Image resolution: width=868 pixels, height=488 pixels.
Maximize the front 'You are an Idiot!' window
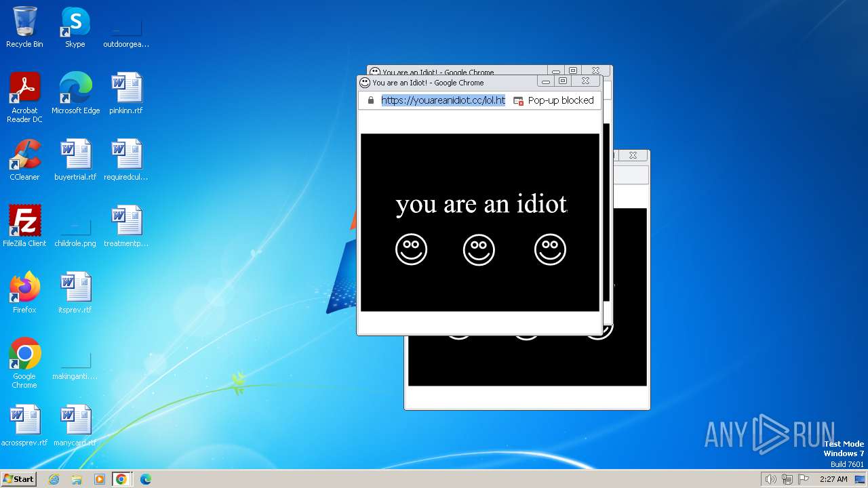(x=562, y=81)
